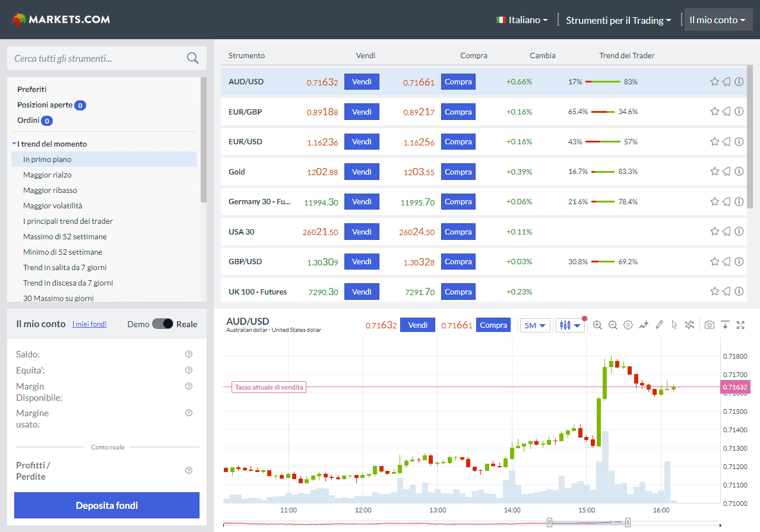This screenshot has height=532, width=760.
Task: Sort by Cambia column header
Action: pyautogui.click(x=543, y=55)
